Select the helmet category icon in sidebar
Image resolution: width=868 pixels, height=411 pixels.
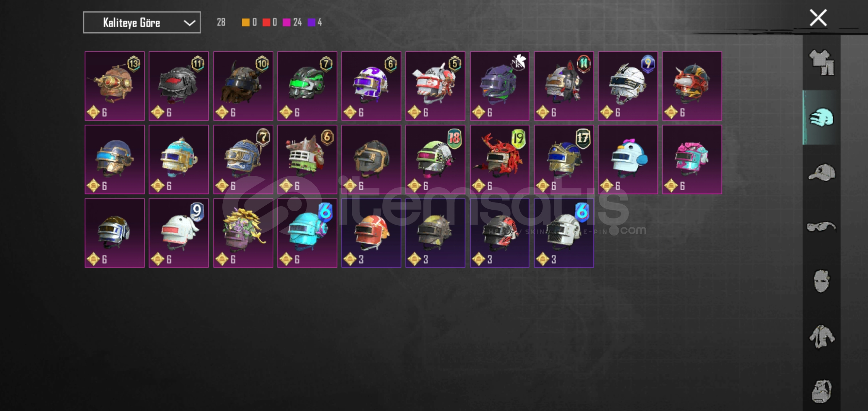[822, 118]
